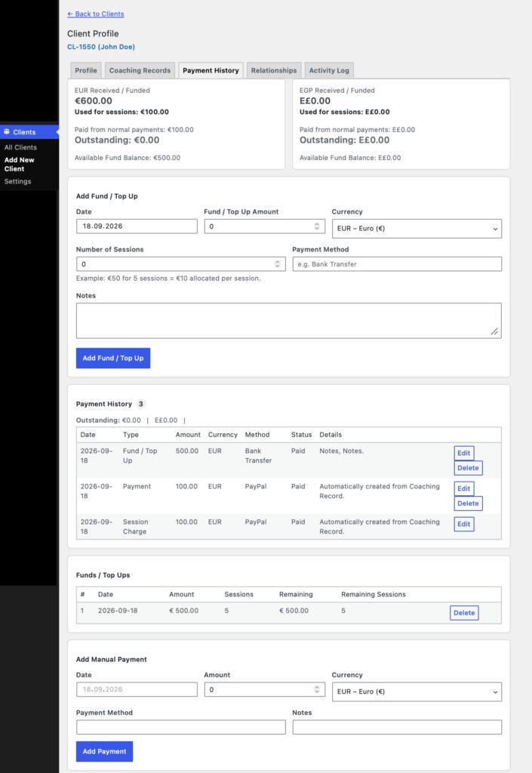Edit the Fund / Top Up payment row
Viewport: 532px width, 773px height.
tap(463, 453)
